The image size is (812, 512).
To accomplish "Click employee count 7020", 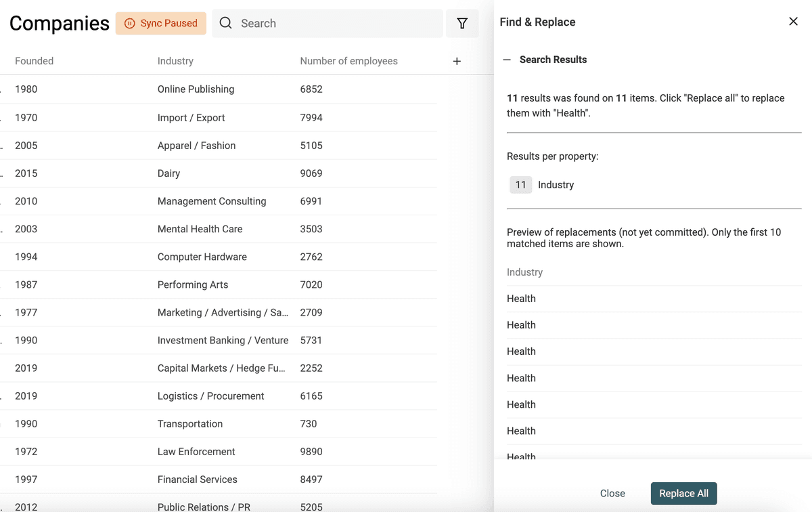I will click(x=311, y=284).
